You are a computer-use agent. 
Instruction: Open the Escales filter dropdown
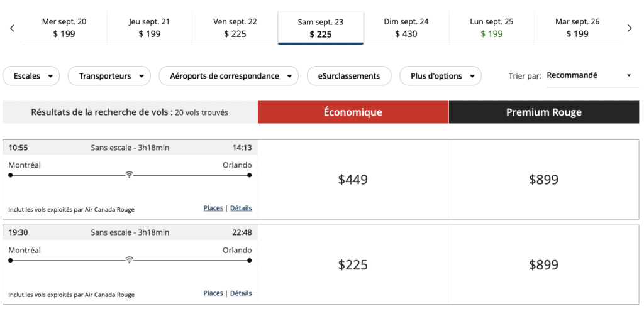[31, 76]
